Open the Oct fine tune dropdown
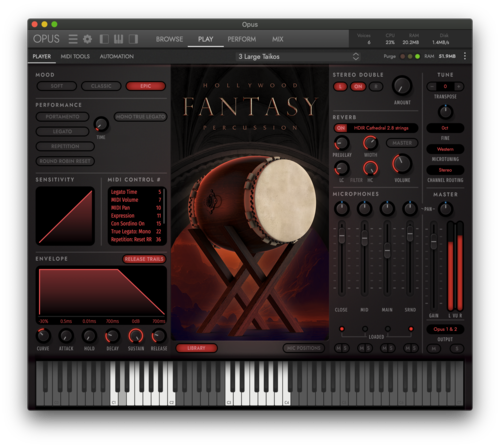 pyautogui.click(x=445, y=128)
